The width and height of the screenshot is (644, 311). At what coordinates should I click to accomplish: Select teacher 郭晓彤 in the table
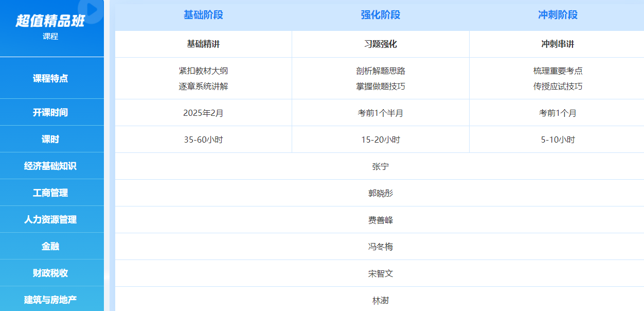(x=380, y=193)
